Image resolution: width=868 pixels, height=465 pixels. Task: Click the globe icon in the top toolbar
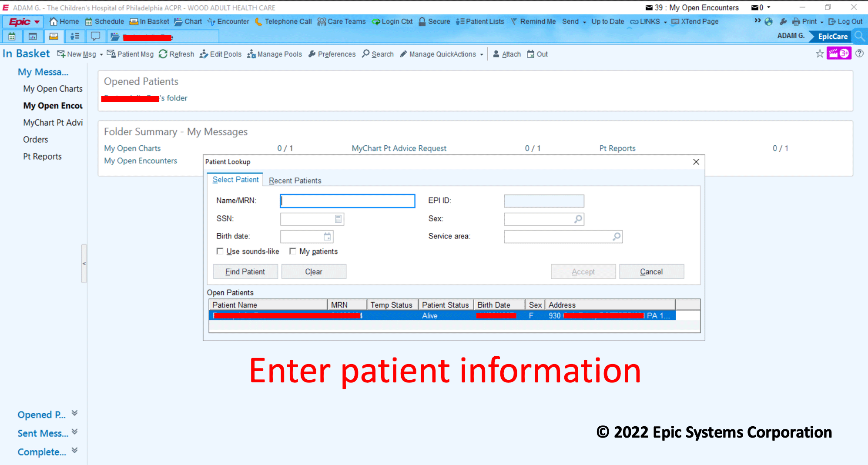click(x=769, y=22)
